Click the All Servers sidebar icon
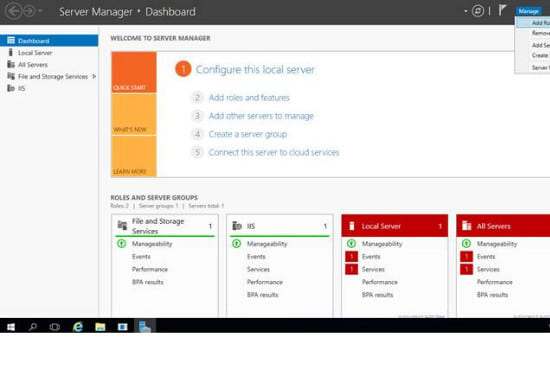The image size is (550, 370). click(11, 64)
